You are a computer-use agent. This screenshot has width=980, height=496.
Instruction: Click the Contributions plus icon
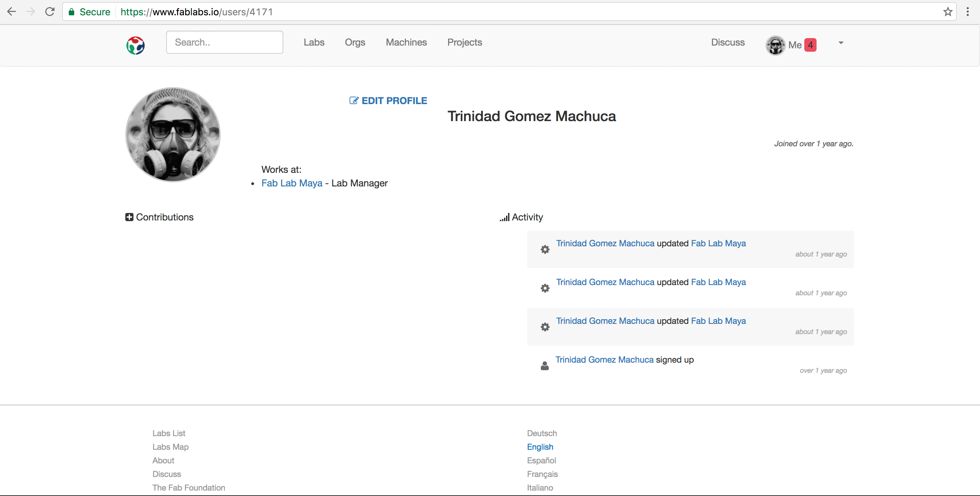tap(129, 217)
